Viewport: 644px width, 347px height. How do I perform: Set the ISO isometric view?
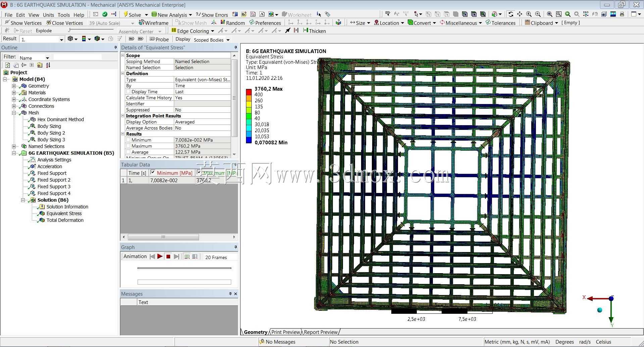(x=586, y=14)
